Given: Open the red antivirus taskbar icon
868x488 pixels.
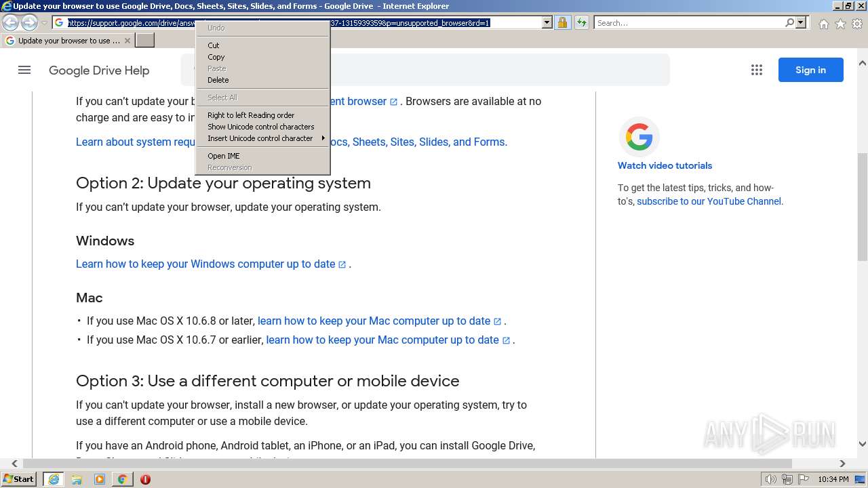Looking at the screenshot, I should (145, 479).
